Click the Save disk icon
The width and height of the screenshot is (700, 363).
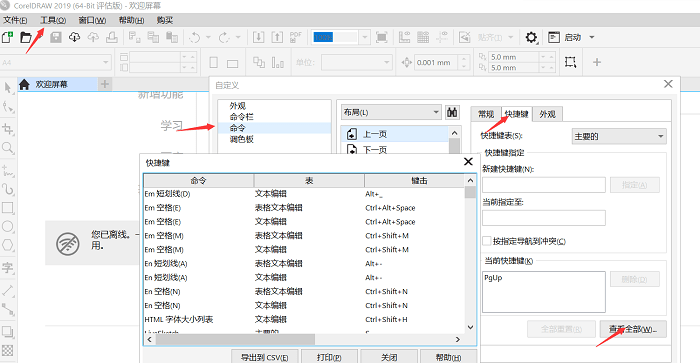[x=56, y=37]
